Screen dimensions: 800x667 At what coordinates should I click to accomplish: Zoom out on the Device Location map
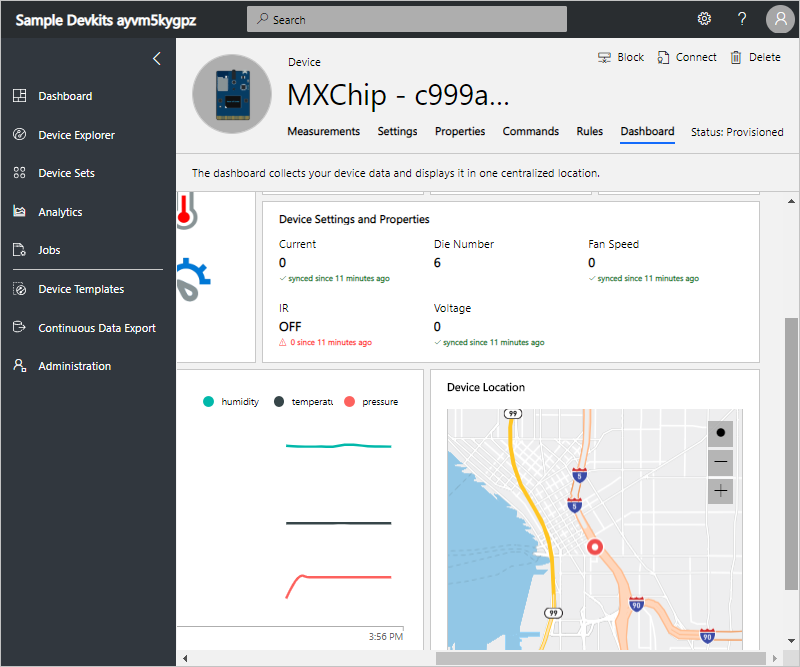(x=720, y=462)
